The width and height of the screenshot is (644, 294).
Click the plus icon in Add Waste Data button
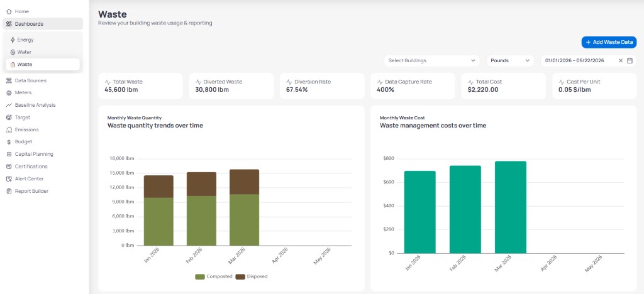(588, 42)
